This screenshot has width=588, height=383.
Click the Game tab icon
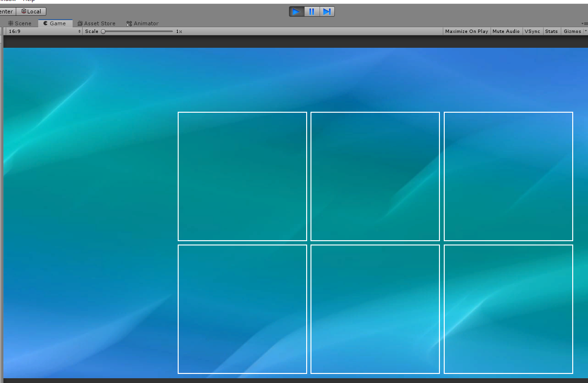coord(45,23)
